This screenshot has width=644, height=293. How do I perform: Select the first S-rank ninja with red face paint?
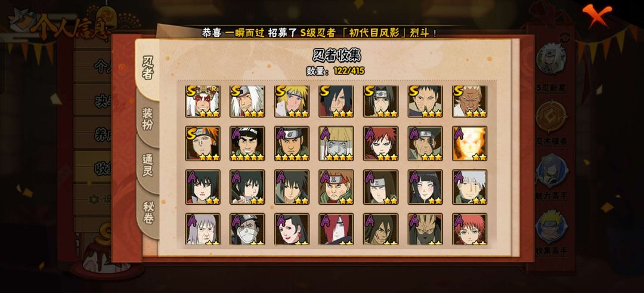point(203,101)
